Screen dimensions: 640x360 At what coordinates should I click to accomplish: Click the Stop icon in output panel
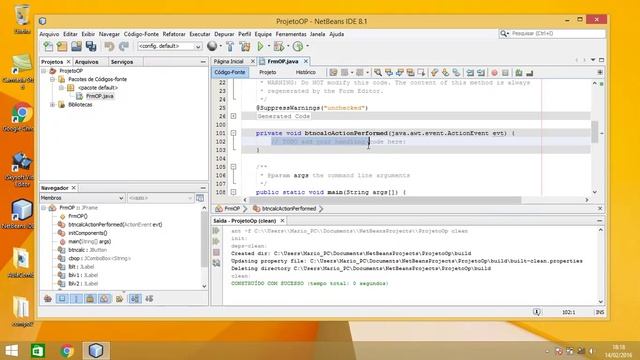point(216,253)
